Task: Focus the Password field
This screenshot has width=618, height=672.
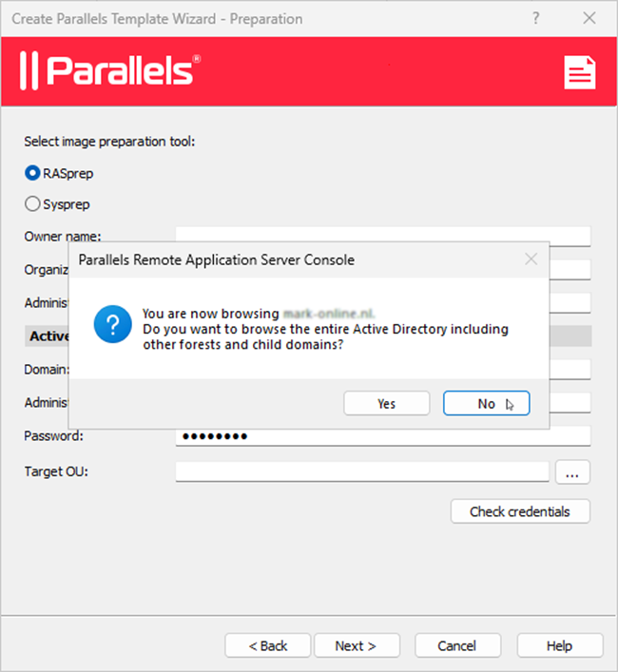Action: [x=382, y=436]
